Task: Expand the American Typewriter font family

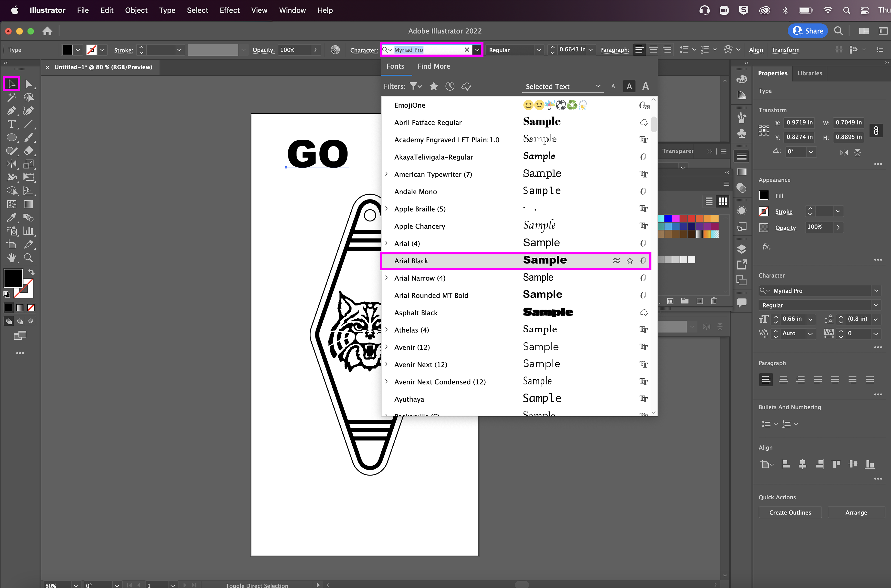Action: click(386, 174)
